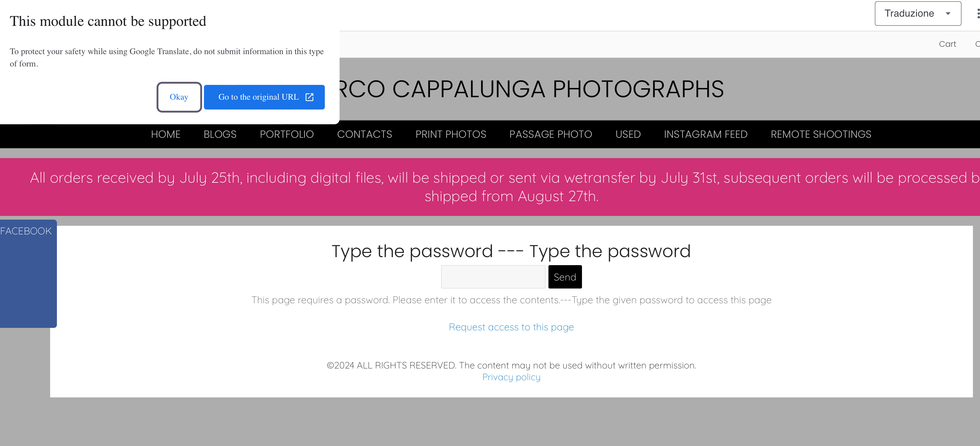Click the external link icon on original URL button

(309, 97)
